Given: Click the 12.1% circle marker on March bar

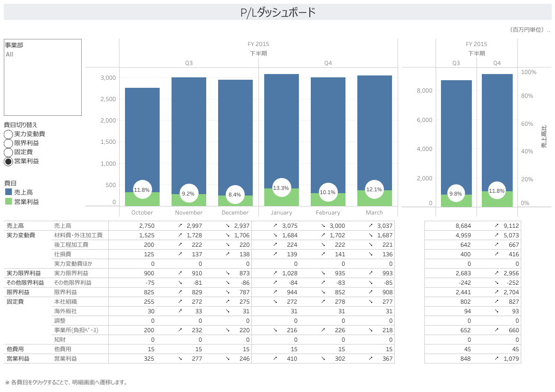Looking at the screenshot, I should (x=374, y=189).
